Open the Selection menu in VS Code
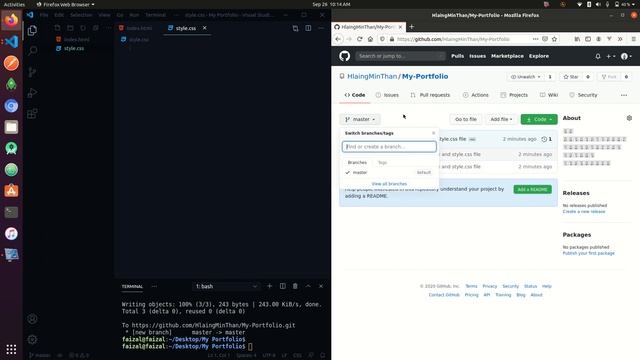The width and height of the screenshot is (640, 360). [81, 15]
